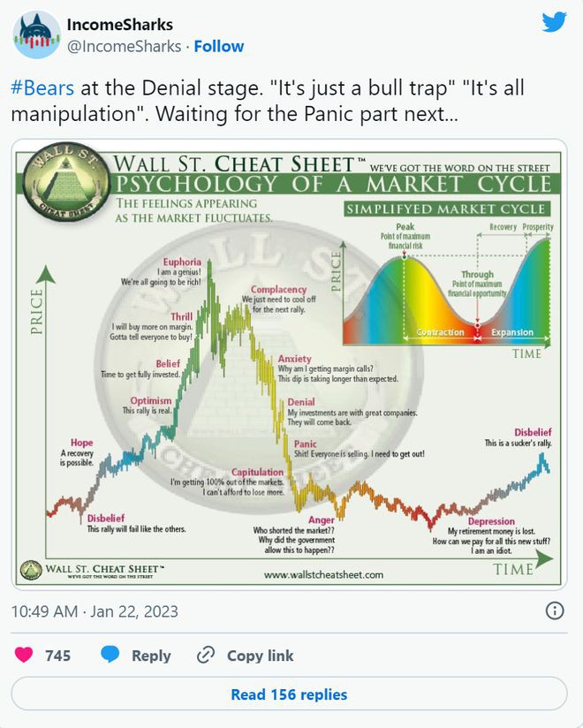The height and width of the screenshot is (728, 583).
Task: Follow the IncomeSharks account
Action: [x=219, y=46]
